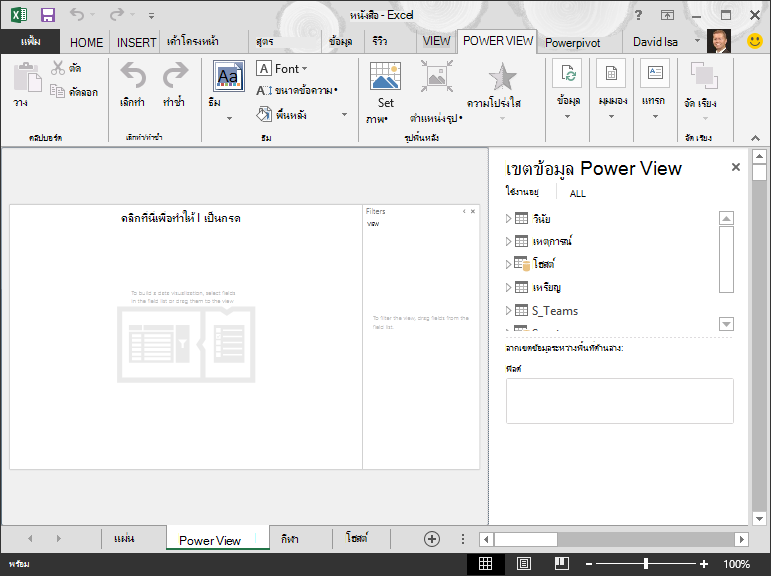This screenshot has width=771, height=576.
Task: Switch to Page Layout view icon
Action: [523, 564]
